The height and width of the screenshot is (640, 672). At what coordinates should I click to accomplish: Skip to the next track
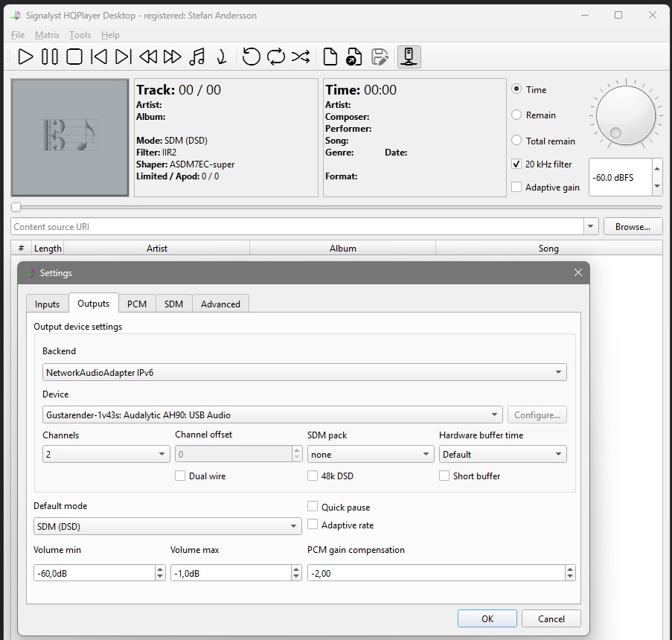click(124, 57)
